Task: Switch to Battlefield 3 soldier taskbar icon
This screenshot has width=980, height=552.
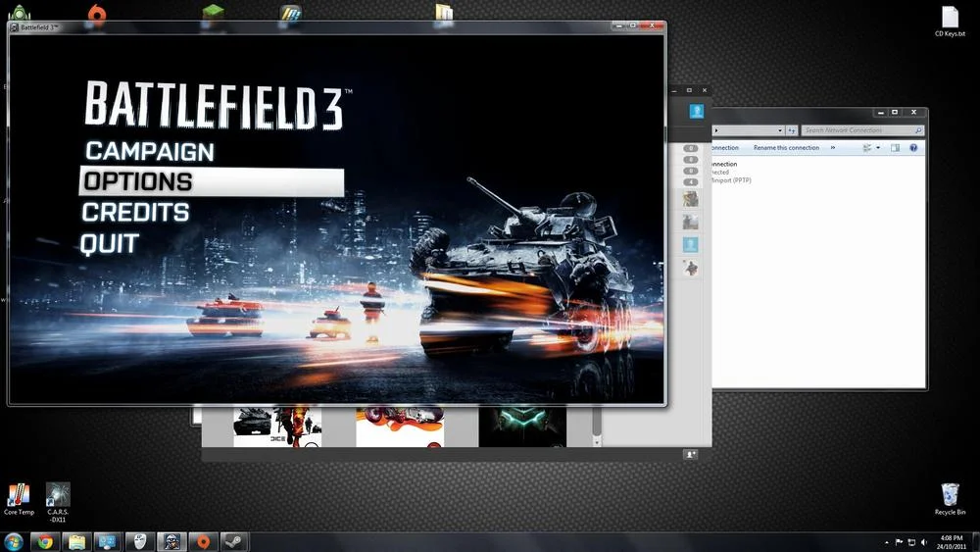Action: (x=171, y=541)
